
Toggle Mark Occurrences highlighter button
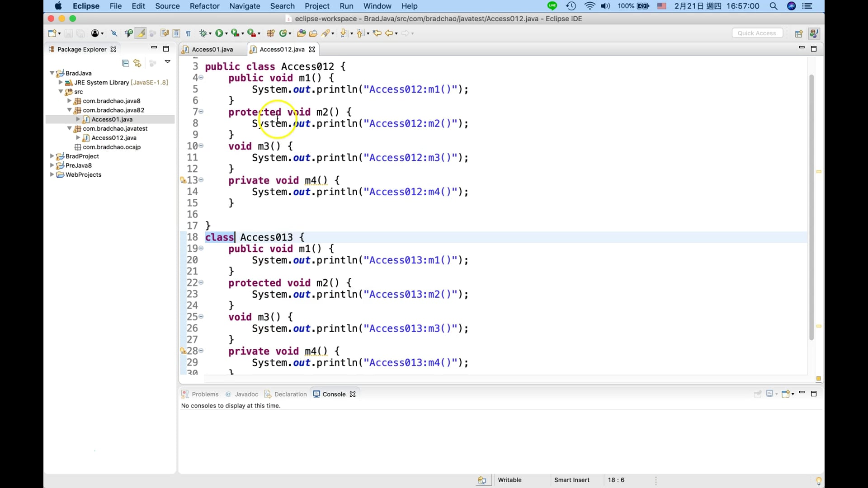coord(141,33)
